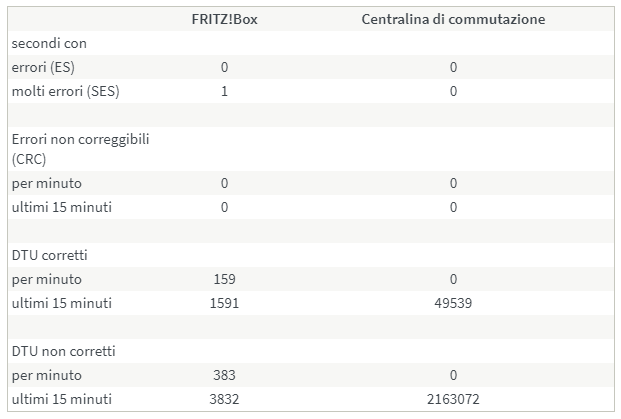Click the FRITZ!Box SES value of 1

coord(224,92)
